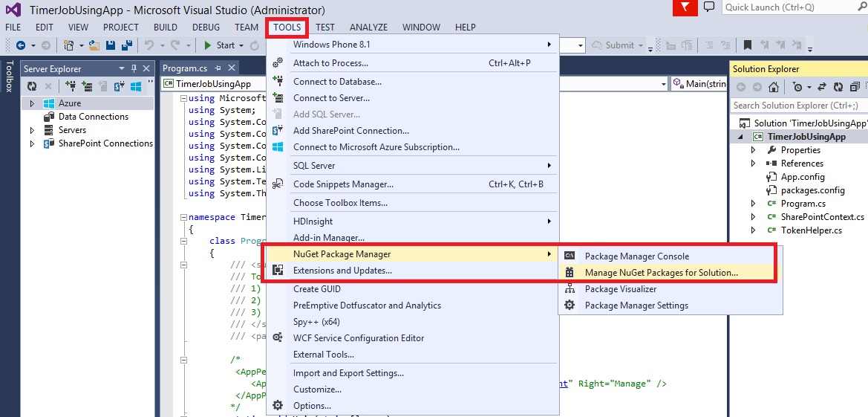Close the Program.cs tab
Screen dimensions: 868x417
click(x=232, y=68)
